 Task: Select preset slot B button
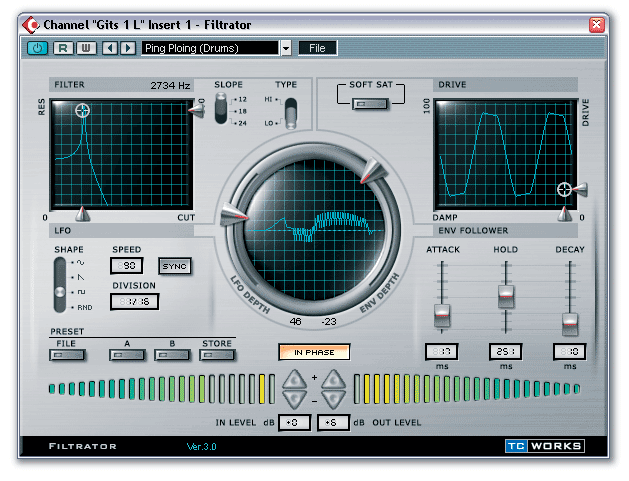tap(172, 355)
